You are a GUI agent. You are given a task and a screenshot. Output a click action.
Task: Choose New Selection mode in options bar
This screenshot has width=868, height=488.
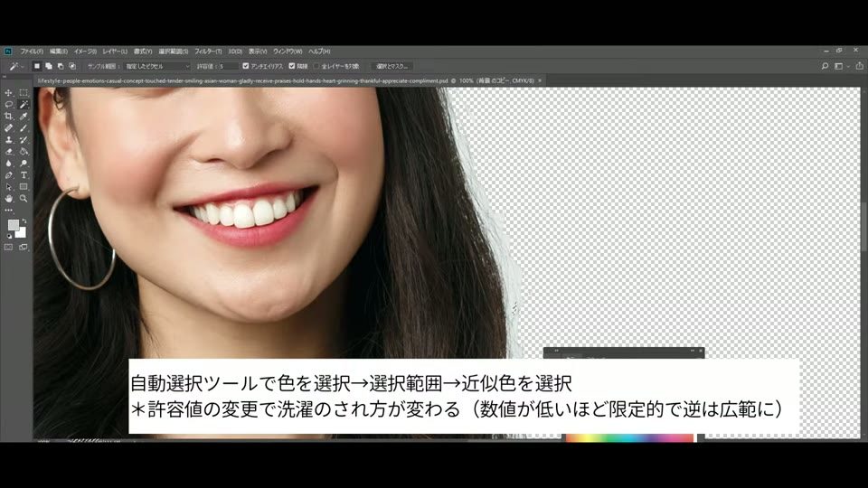pos(37,66)
